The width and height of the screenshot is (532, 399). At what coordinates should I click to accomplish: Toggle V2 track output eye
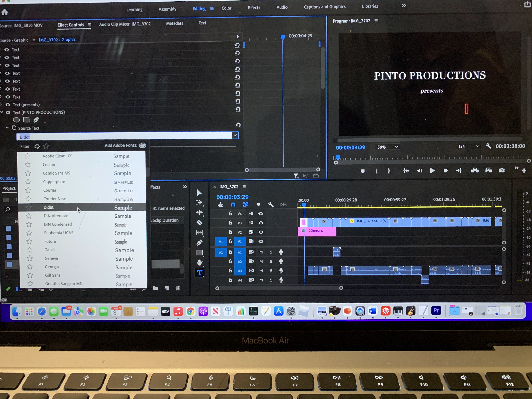[x=261, y=232]
